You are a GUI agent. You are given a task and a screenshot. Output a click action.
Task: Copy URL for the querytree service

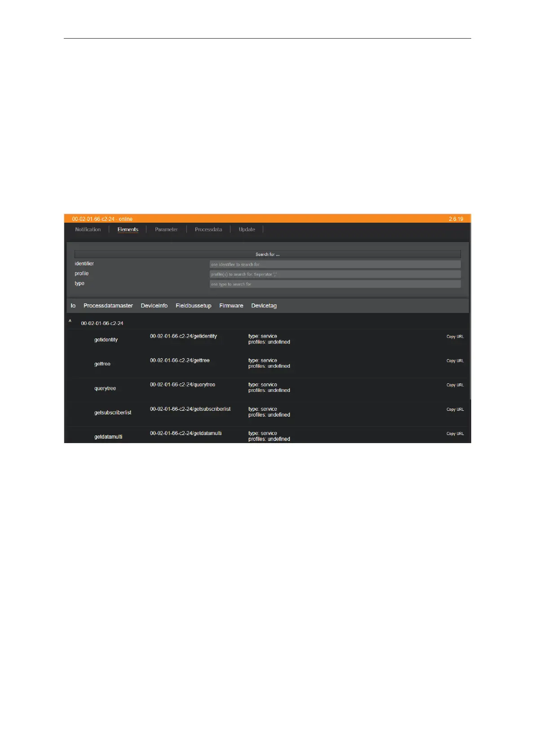(455, 385)
